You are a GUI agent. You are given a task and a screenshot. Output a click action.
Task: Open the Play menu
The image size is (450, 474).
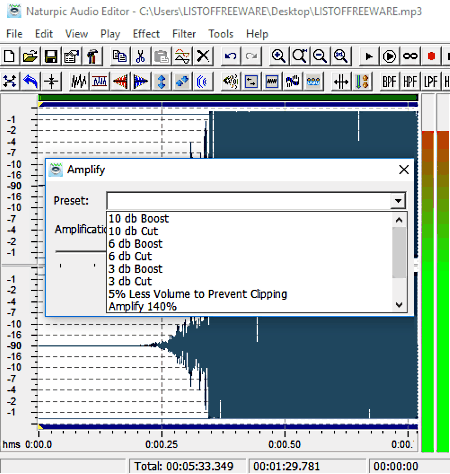tap(110, 34)
